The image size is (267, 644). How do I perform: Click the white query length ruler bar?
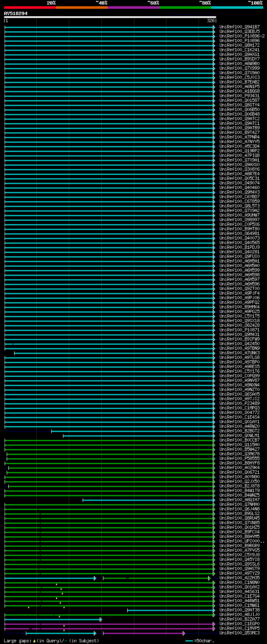tap(110, 17)
